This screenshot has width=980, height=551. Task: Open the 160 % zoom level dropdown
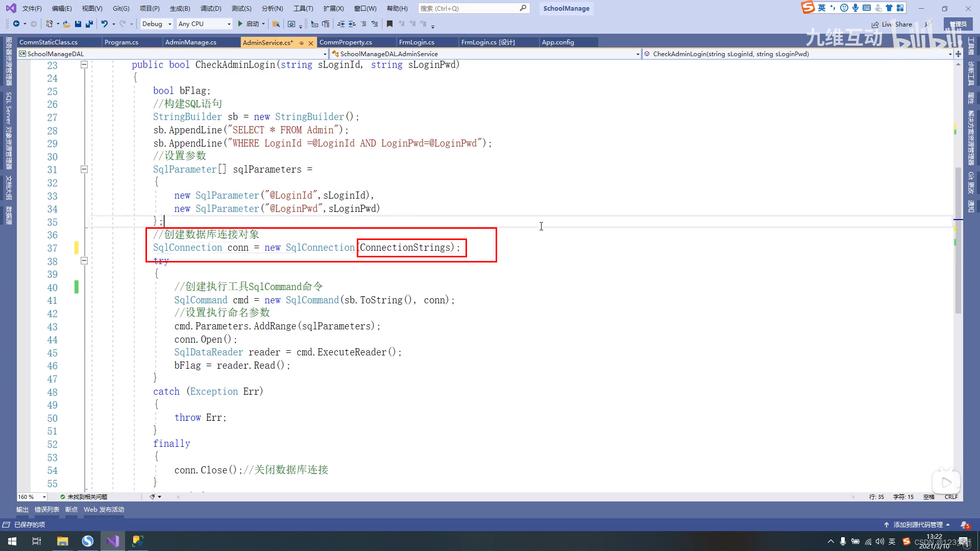coord(32,497)
